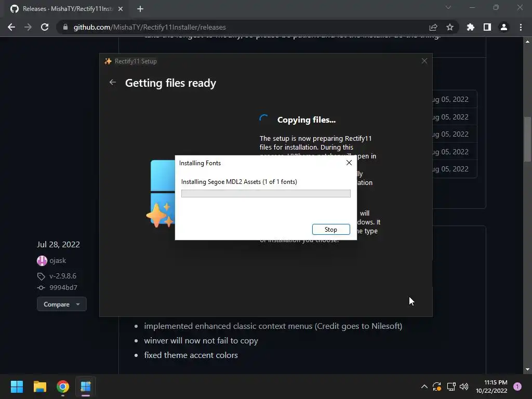Toggle the Chrome side panel
This screenshot has width=532, height=399.
pyautogui.click(x=487, y=27)
